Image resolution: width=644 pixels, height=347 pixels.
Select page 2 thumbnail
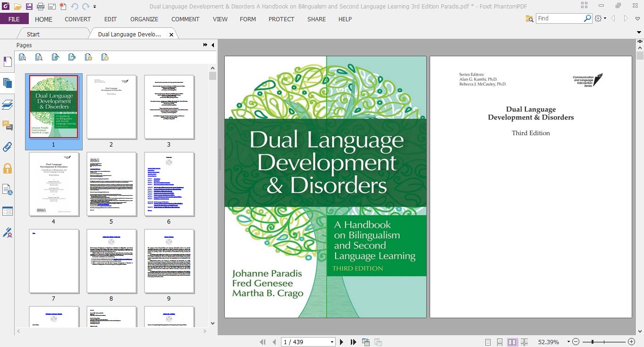(x=111, y=107)
